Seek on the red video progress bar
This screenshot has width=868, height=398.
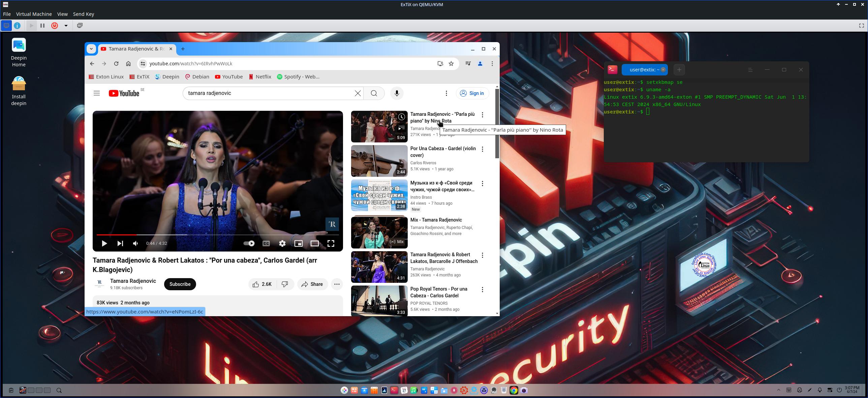(x=218, y=234)
